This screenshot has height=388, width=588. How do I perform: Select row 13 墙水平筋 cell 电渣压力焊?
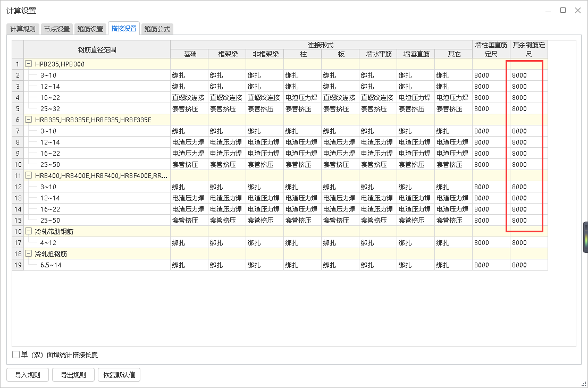378,198
